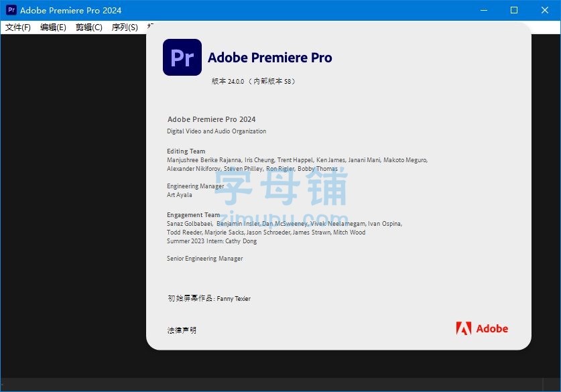Click the 'Engineering Manager' heading
The image size is (561, 392).
195,186
